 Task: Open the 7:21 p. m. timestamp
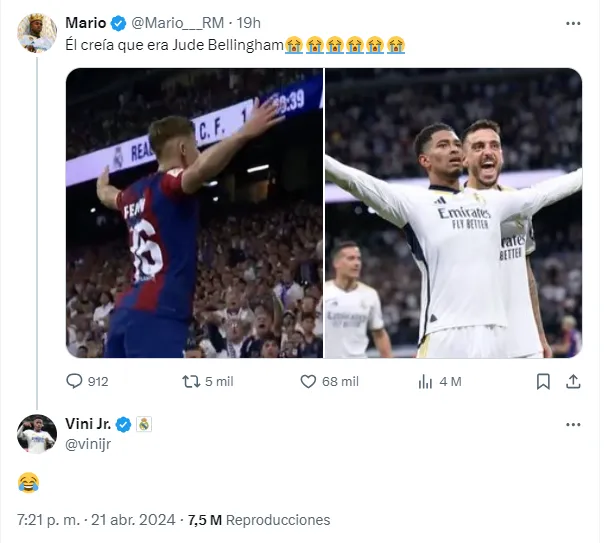point(54,520)
